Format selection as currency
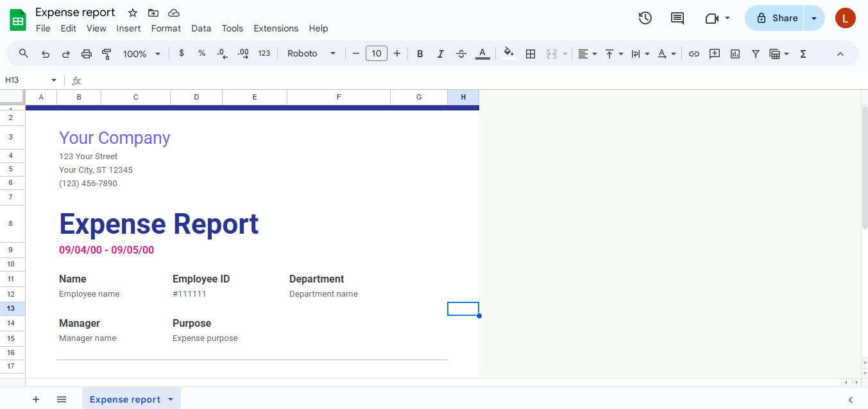 point(181,53)
